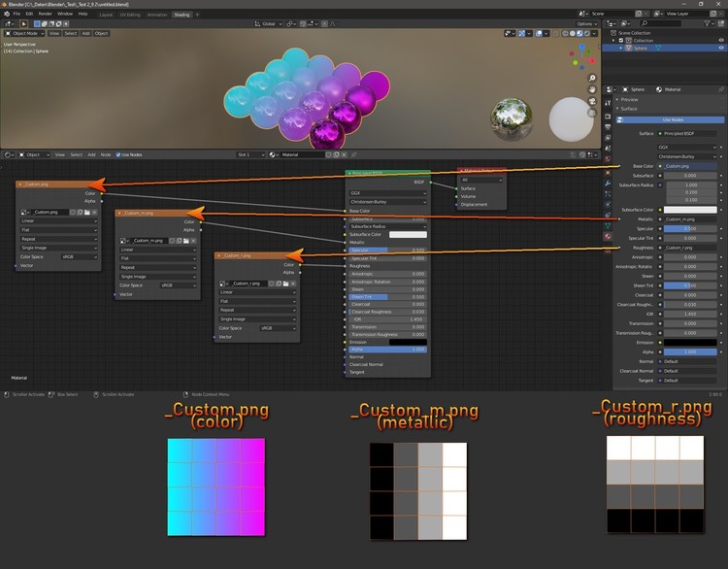Open the Render menu
The image size is (728, 569).
[x=45, y=15]
